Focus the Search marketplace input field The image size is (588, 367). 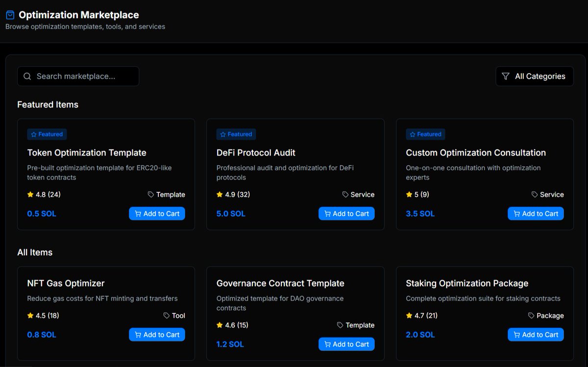click(78, 76)
